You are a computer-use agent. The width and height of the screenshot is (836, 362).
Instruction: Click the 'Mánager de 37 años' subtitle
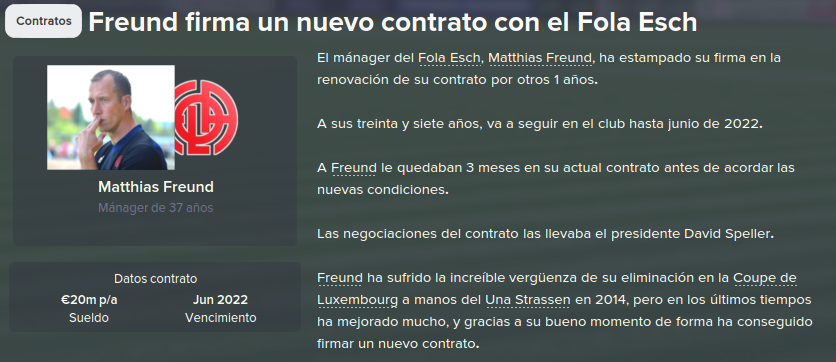[x=156, y=208]
